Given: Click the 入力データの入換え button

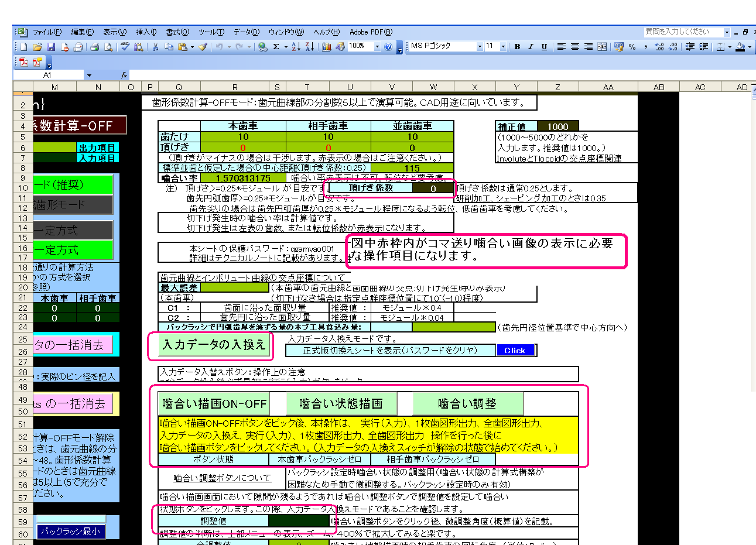Looking at the screenshot, I should [x=214, y=345].
